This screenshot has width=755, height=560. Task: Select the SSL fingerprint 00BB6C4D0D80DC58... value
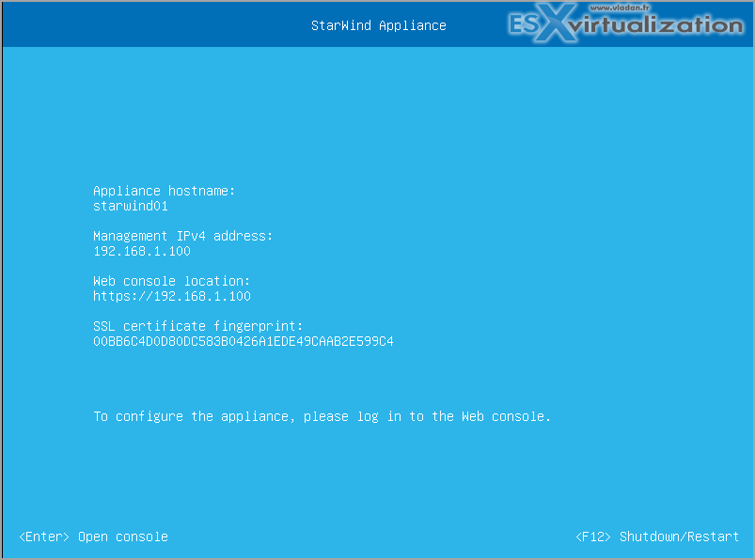(244, 342)
